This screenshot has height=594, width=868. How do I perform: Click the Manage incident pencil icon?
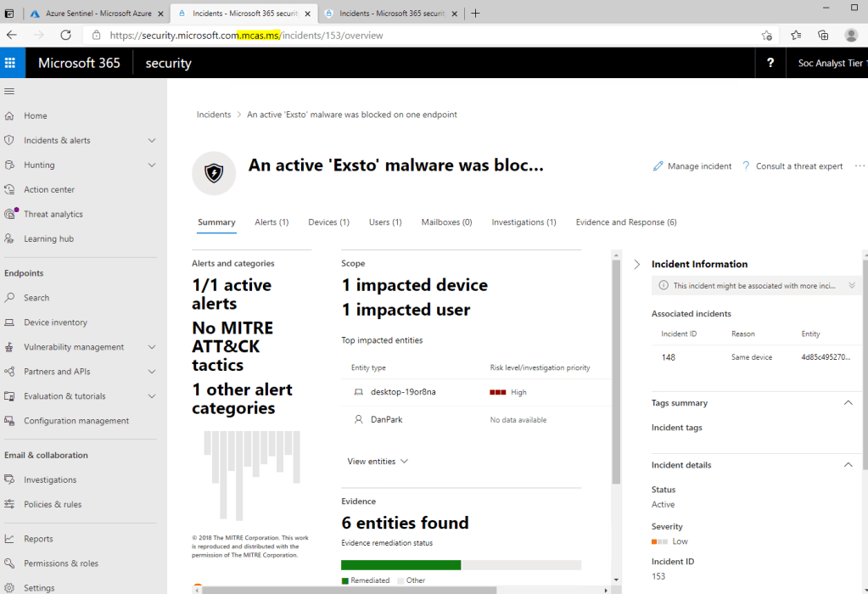(x=658, y=166)
